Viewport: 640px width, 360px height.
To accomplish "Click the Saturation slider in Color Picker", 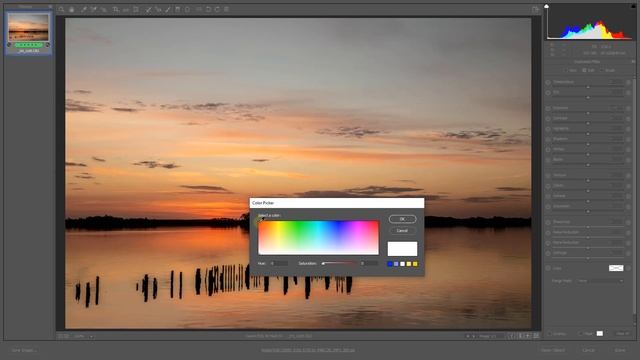I will click(340, 264).
